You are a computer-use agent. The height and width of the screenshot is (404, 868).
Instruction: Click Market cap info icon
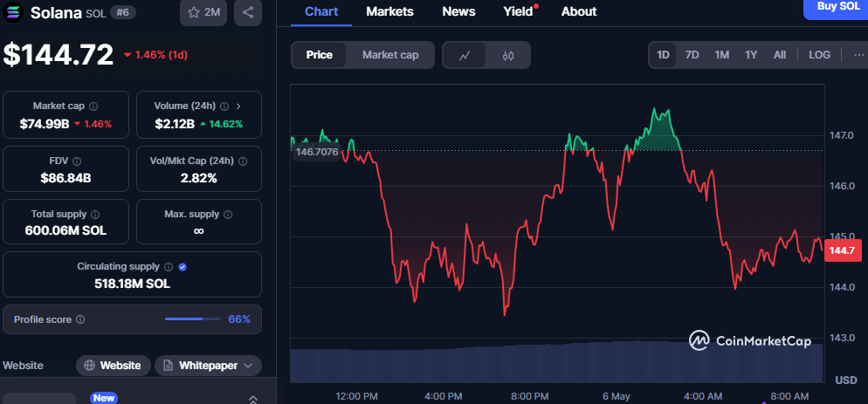pyautogui.click(x=93, y=106)
